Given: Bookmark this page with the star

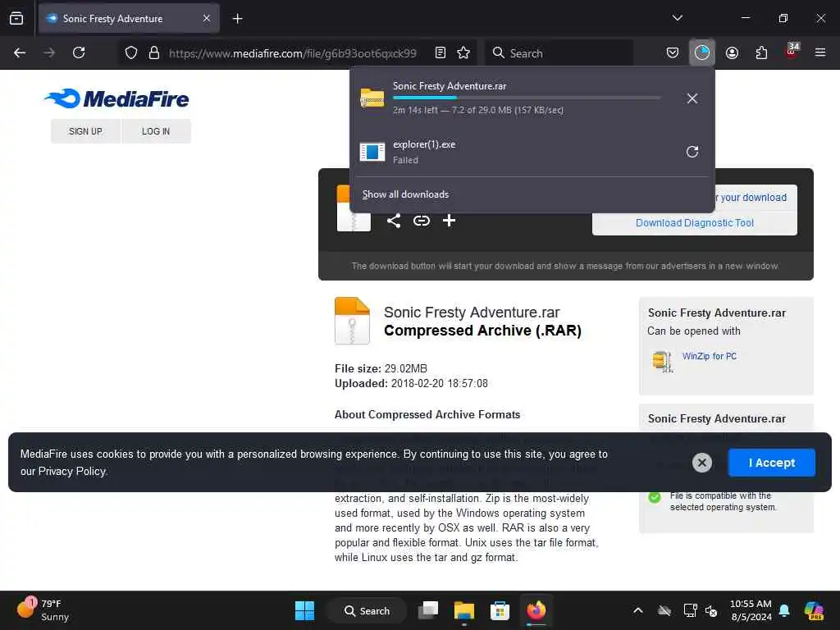Looking at the screenshot, I should 464,52.
